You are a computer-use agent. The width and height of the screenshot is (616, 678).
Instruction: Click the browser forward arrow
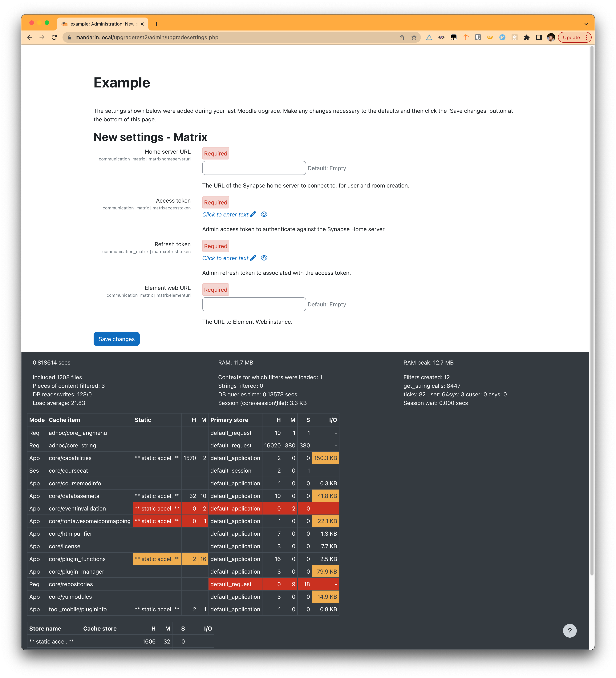point(42,37)
